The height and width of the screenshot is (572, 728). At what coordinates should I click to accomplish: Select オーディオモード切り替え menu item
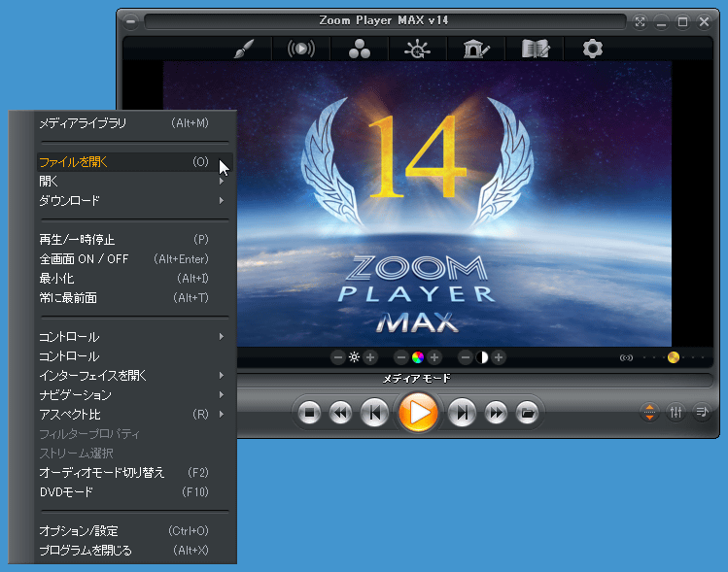click(x=135, y=472)
